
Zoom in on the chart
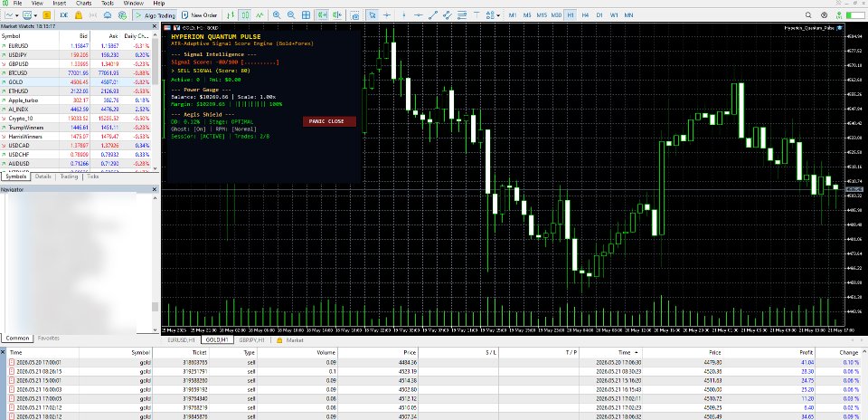click(277, 15)
